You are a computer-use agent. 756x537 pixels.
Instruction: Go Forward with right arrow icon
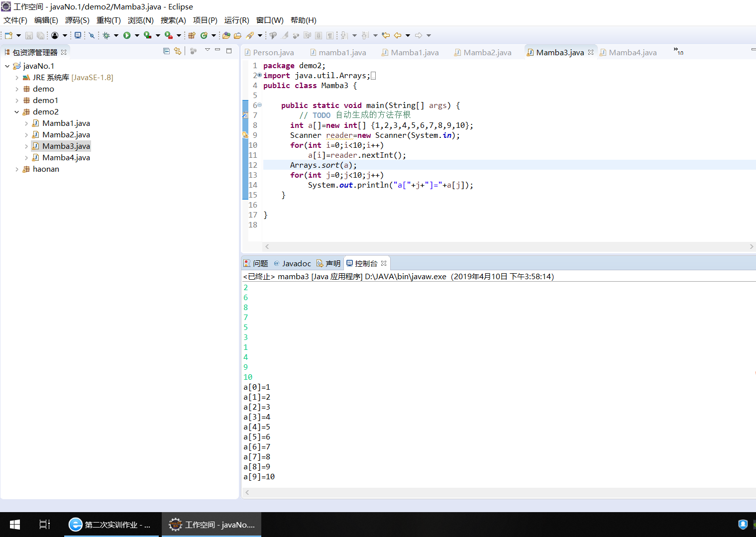click(419, 35)
